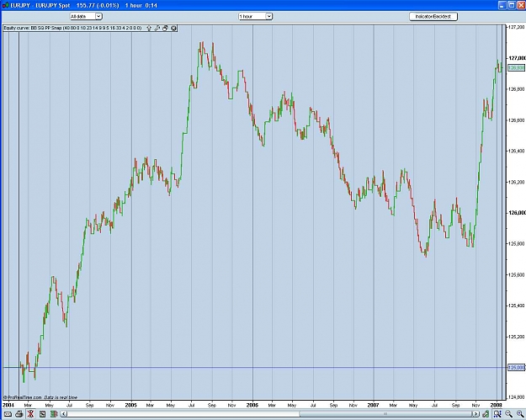This screenshot has height=420, width=526.
Task: Maximize the EURJPY chart window
Action: [x=511, y=5]
